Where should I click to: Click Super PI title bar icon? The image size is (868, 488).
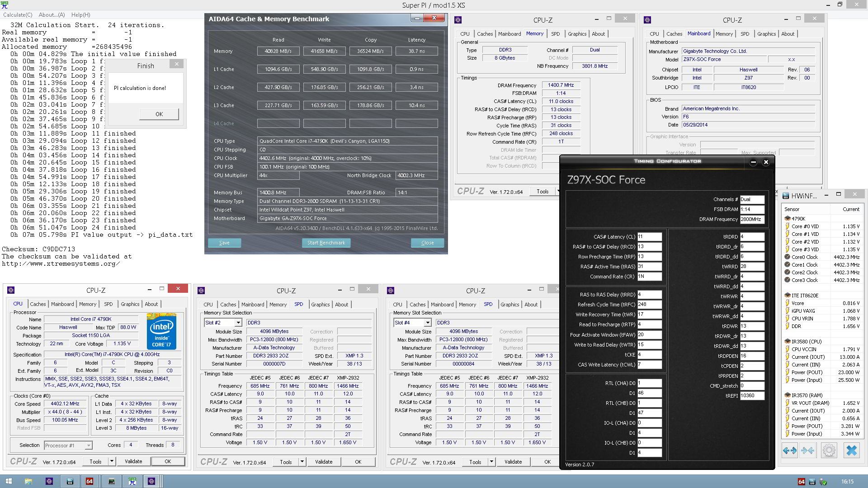(x=5, y=5)
